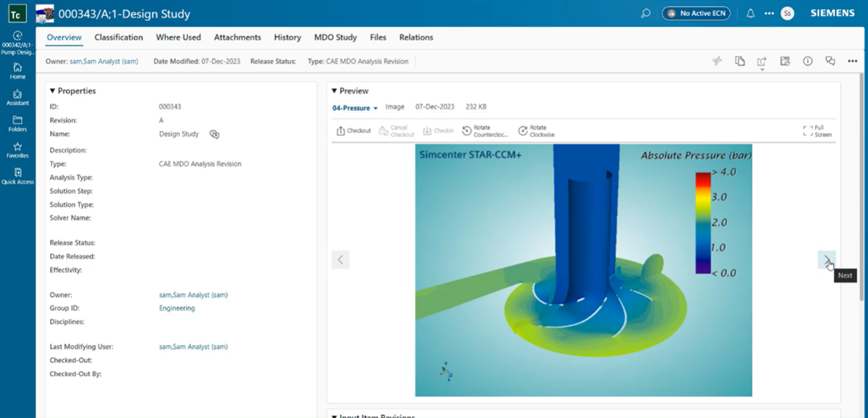Switch to the Attachments tab
Screen dimensions: 868x418
pos(237,37)
